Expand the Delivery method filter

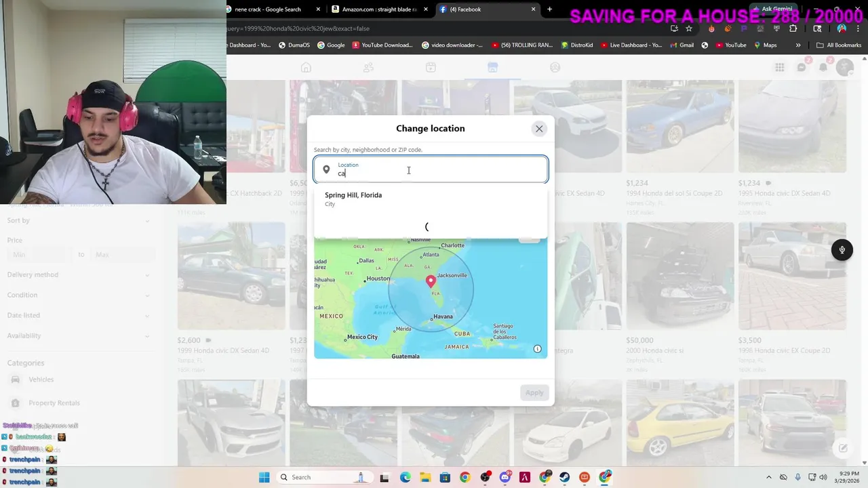tap(78, 274)
